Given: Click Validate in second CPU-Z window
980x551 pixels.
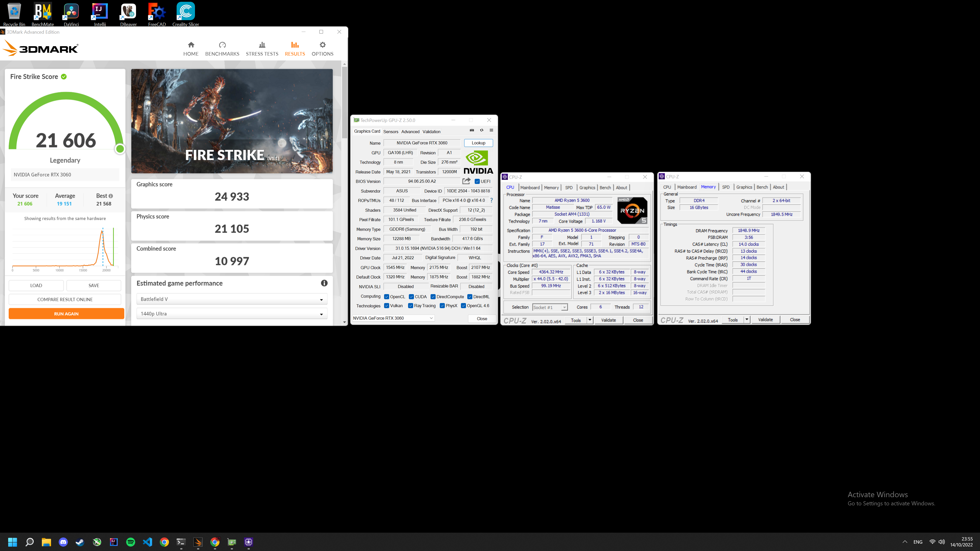Looking at the screenshot, I should 765,320.
